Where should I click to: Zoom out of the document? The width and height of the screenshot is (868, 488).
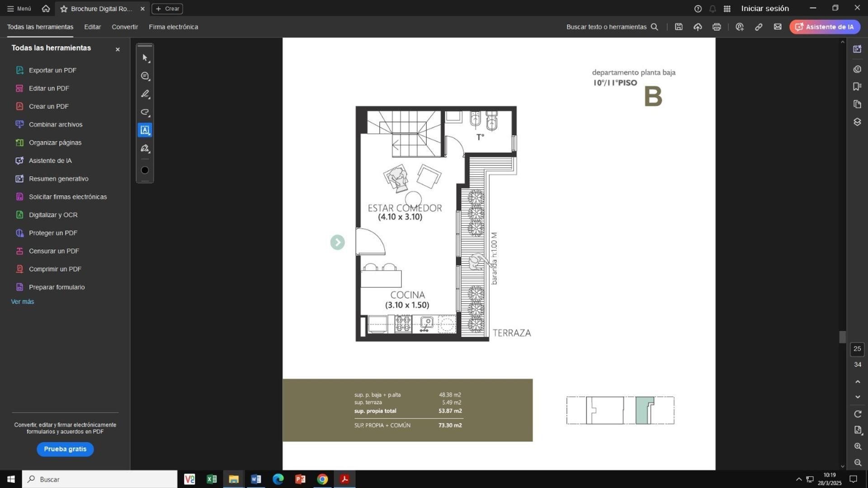[858, 463]
